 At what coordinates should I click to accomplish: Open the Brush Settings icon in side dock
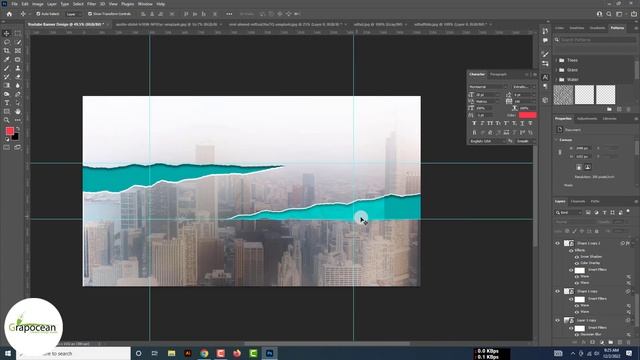click(545, 54)
